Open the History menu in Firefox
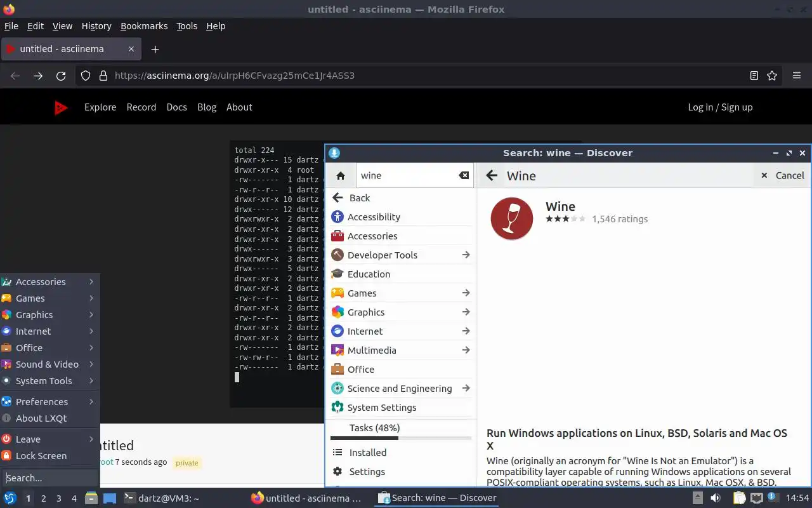Viewport: 812px width, 508px height. (x=96, y=26)
